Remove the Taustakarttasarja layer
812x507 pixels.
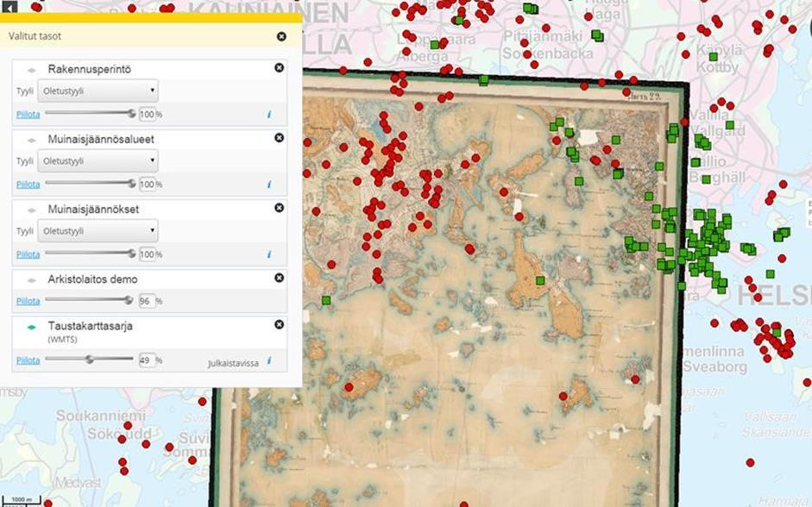tap(279, 324)
